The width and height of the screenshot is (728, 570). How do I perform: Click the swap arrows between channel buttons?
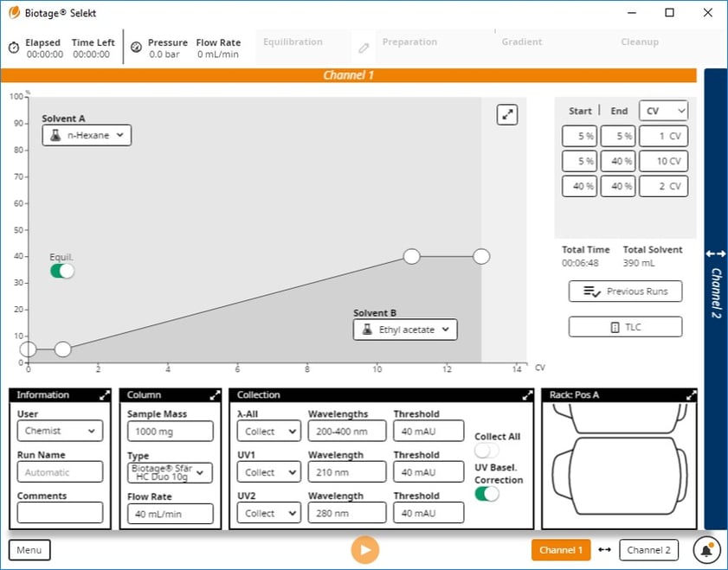tap(604, 550)
